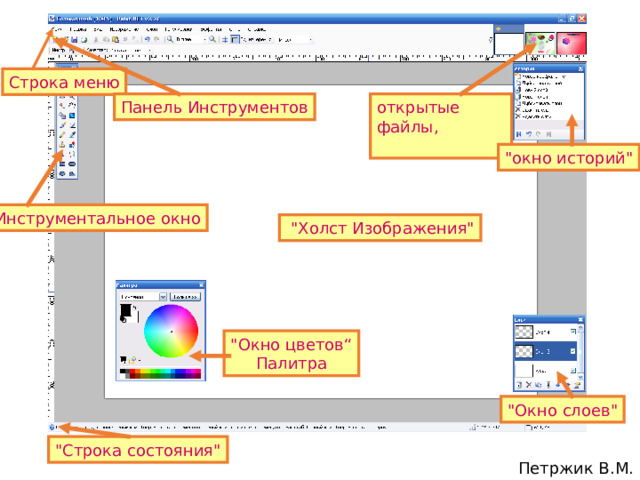Open Layer Properties icon in Layers window

[577, 385]
